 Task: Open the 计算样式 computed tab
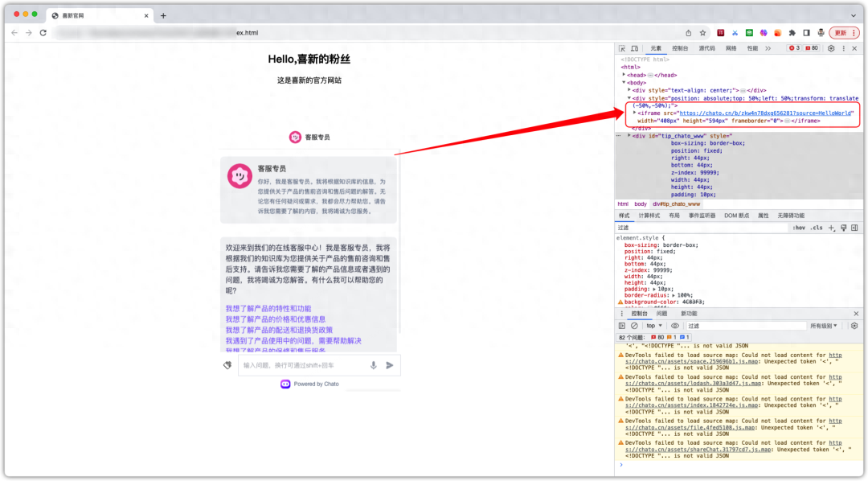click(649, 216)
